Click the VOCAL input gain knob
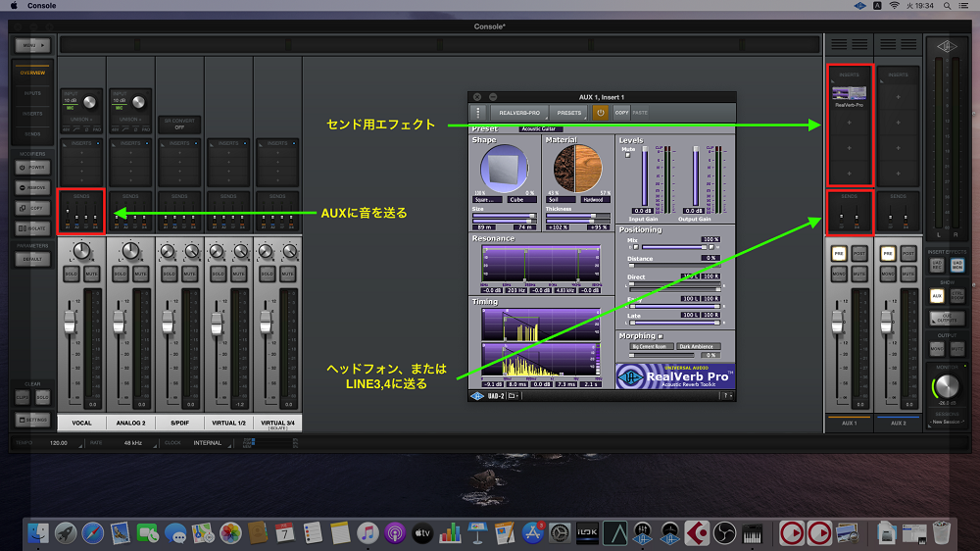 pyautogui.click(x=89, y=102)
